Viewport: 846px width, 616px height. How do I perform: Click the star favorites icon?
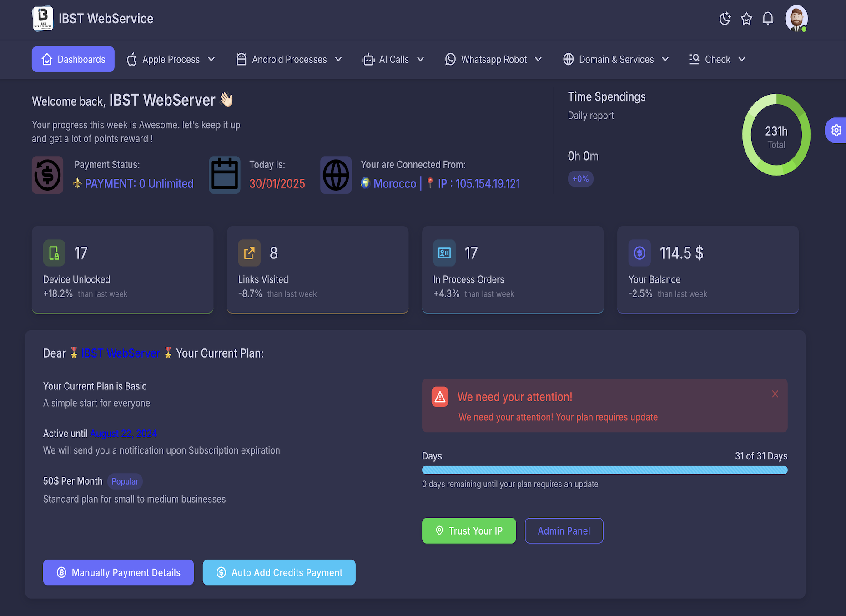click(746, 19)
